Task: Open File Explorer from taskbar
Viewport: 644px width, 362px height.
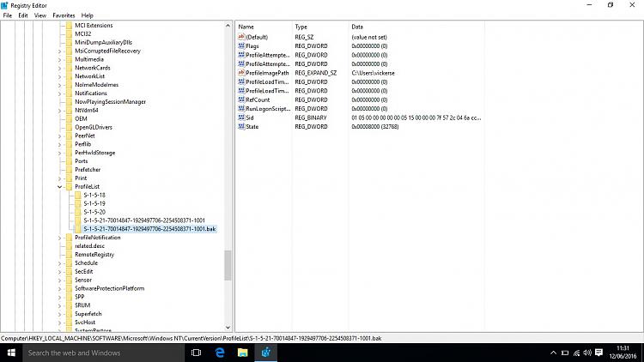Action: tap(243, 353)
